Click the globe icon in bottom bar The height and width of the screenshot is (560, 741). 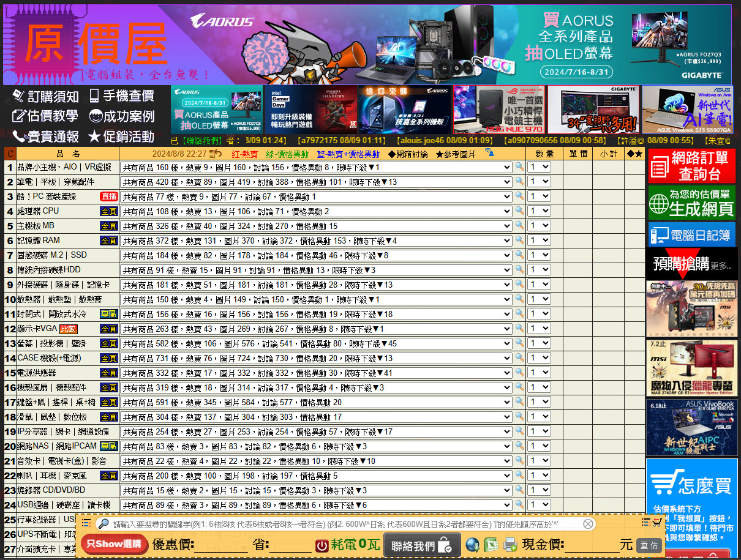point(472,544)
